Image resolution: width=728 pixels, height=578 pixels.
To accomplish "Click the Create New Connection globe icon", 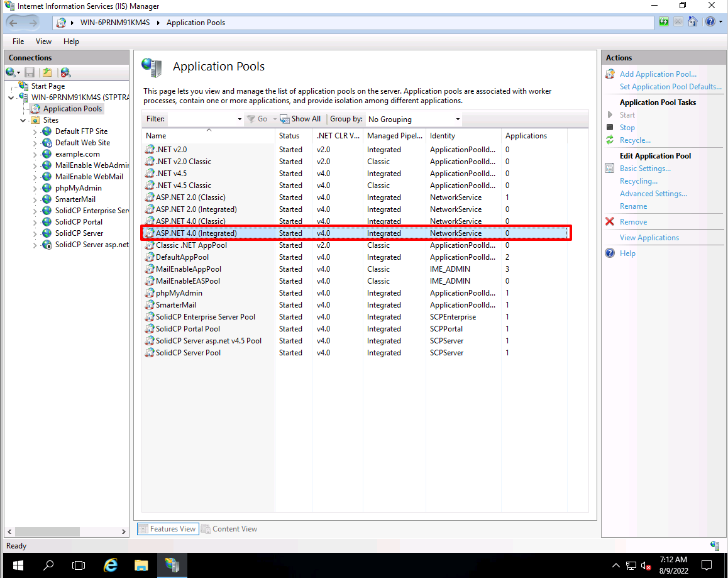I will pos(11,72).
